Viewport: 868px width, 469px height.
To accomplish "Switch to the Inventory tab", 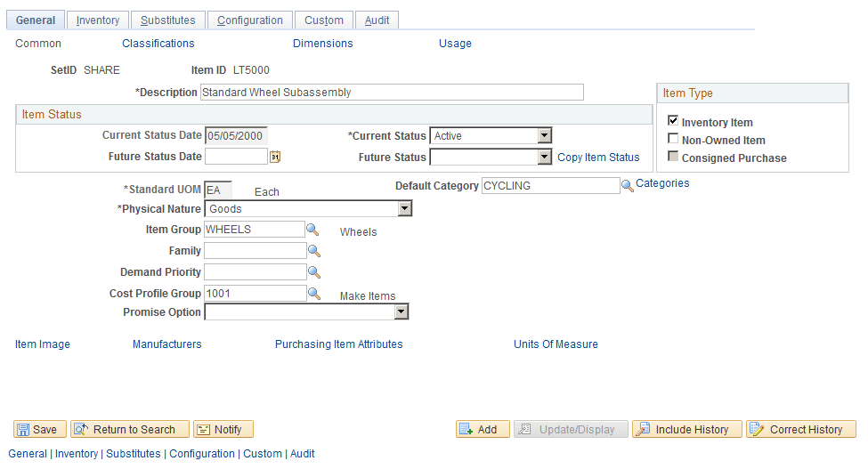I will (98, 20).
